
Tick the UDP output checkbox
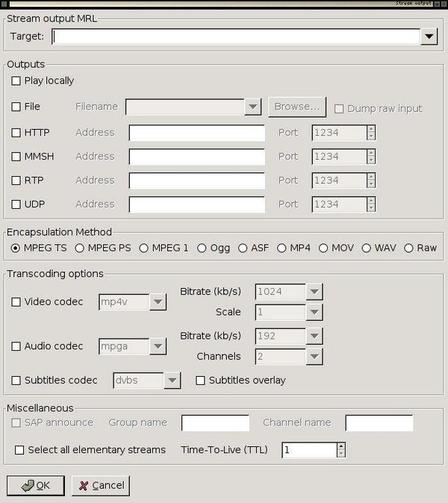16,204
